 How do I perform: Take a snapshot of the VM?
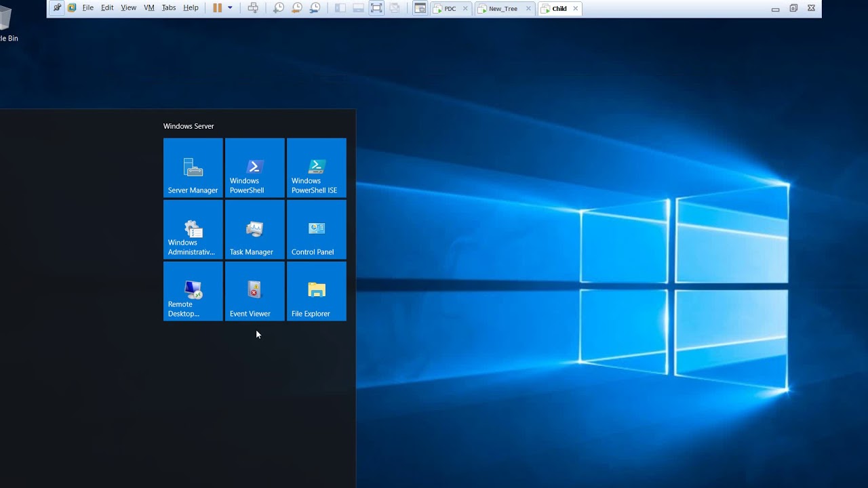click(279, 8)
